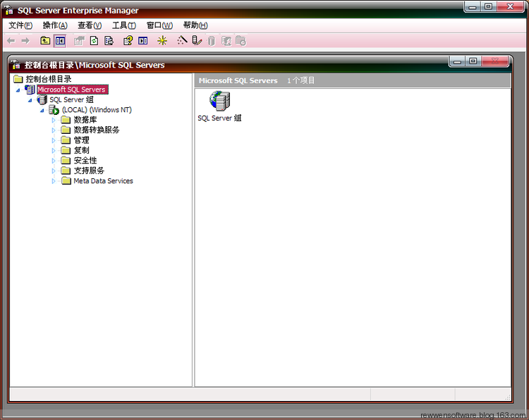Select the 支持服务 tree label
The width and height of the screenshot is (529, 420).
89,171
